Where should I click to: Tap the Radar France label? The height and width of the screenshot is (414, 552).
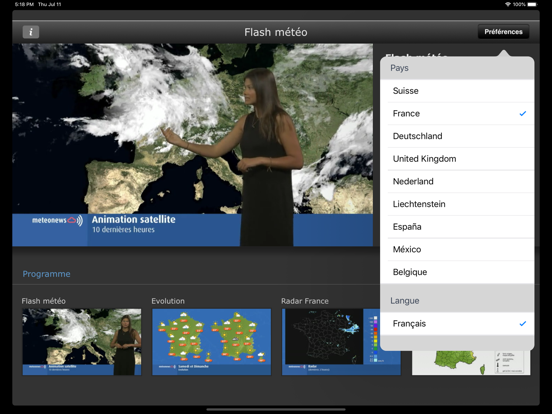point(305,301)
